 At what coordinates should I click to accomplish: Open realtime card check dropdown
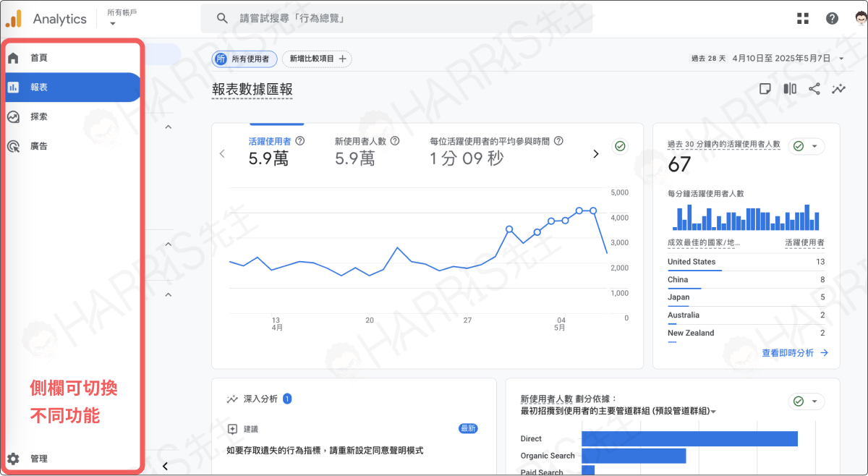(807, 146)
